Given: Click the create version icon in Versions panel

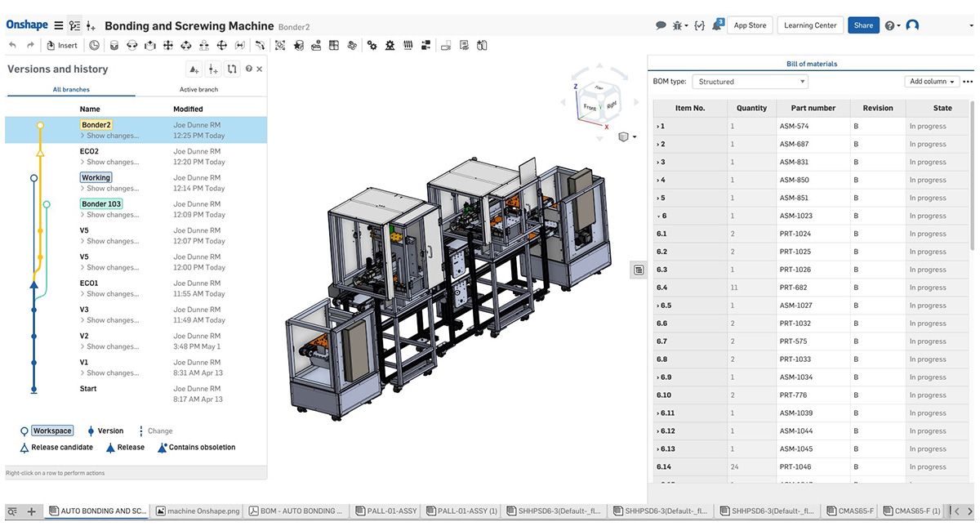Looking at the screenshot, I should 212,69.
